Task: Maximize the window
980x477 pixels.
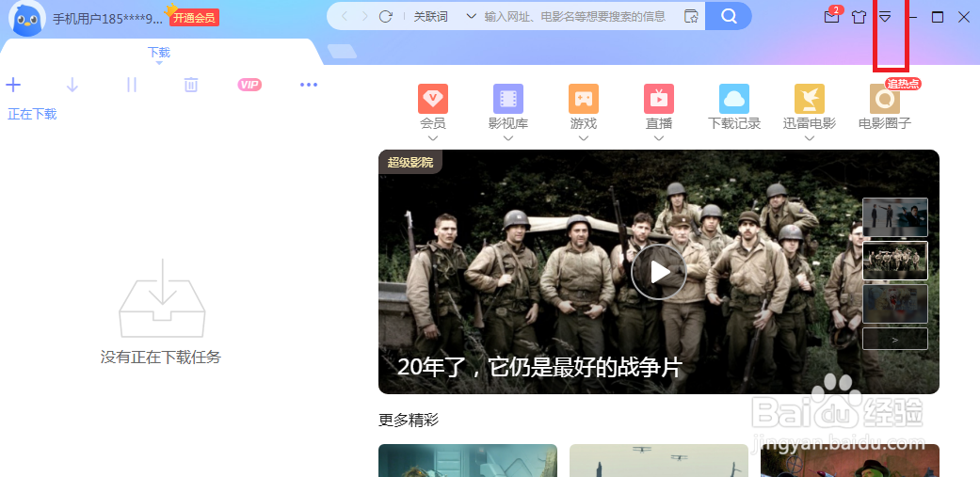Action: [938, 17]
